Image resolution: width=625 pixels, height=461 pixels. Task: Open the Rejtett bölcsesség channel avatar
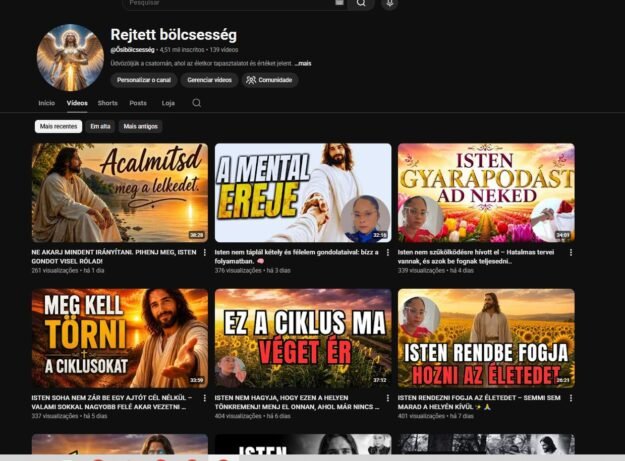[x=70, y=58]
